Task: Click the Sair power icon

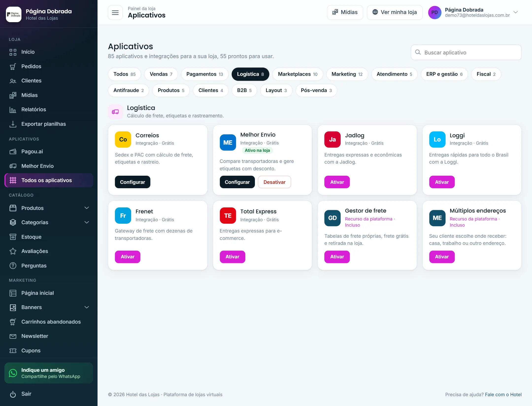Action: pos(13,394)
